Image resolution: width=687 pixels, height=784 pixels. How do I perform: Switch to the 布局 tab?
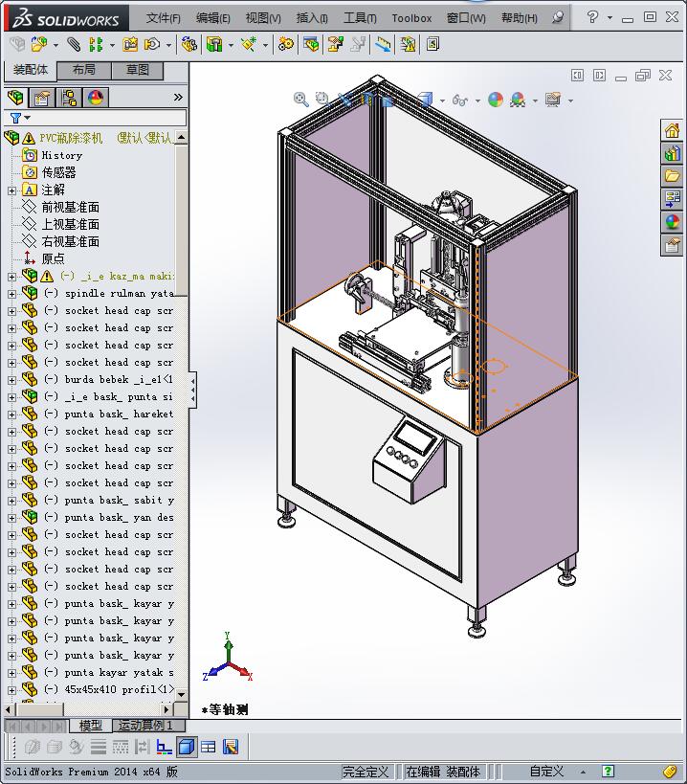pos(84,70)
